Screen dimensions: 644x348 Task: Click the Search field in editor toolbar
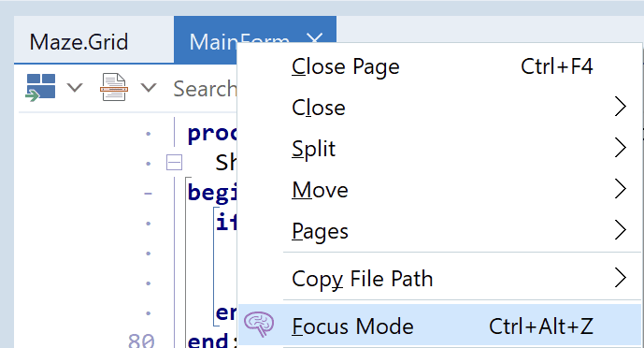205,88
